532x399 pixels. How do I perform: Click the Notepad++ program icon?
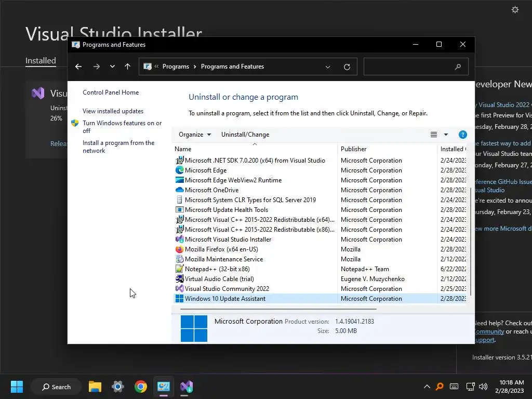179,269
